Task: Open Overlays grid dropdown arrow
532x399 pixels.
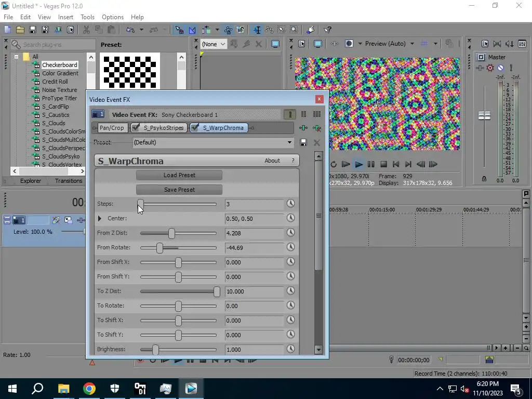Action: (x=435, y=44)
